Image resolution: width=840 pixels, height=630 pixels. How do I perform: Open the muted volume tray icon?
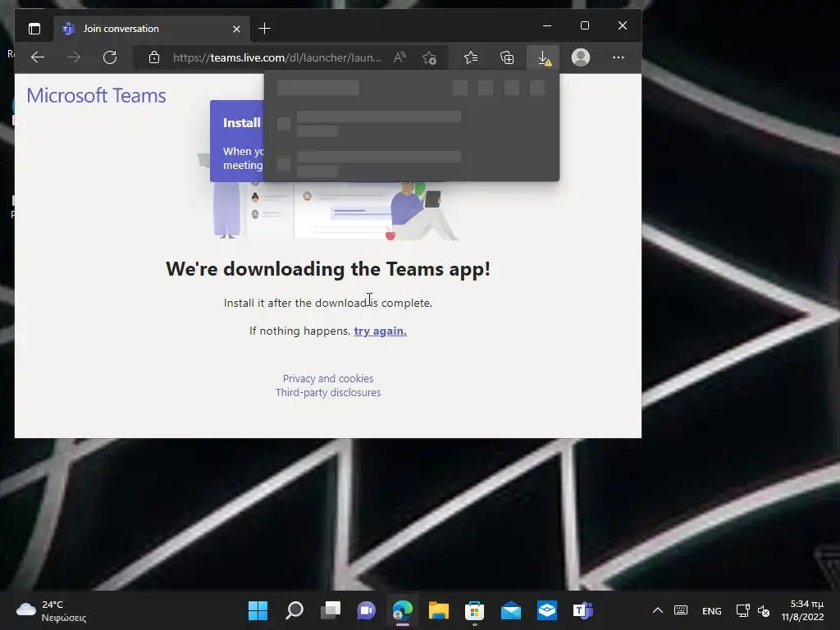(764, 610)
